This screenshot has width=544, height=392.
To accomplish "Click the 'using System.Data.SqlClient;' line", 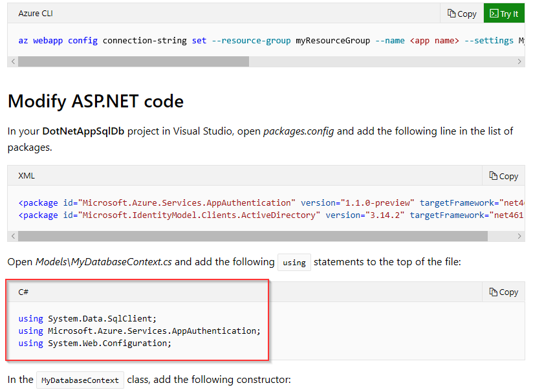I will point(87,318).
